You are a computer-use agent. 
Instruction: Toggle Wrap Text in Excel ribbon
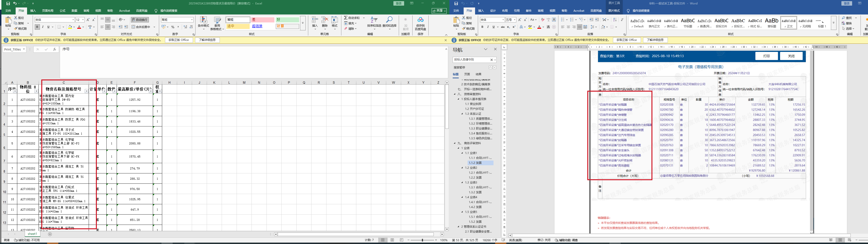click(140, 20)
